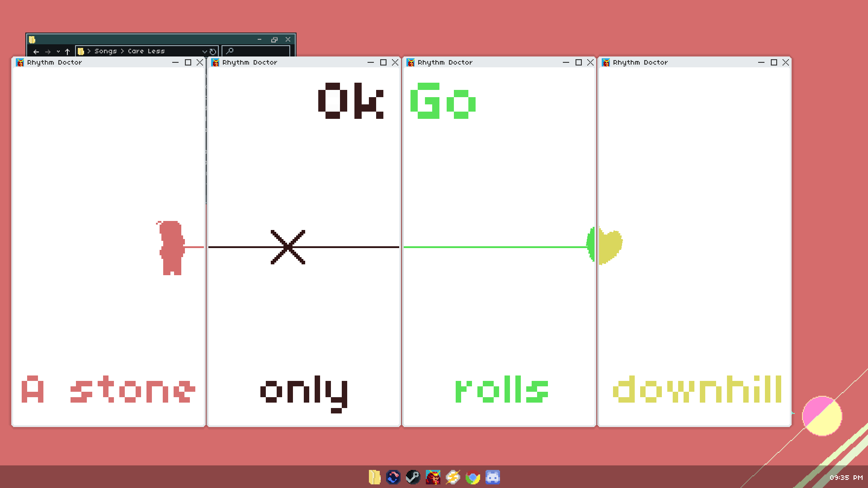Go up one folder level
868x488 pixels.
[67, 52]
